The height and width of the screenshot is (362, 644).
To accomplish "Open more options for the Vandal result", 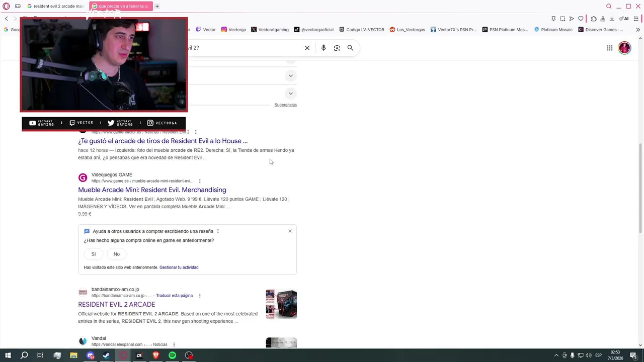I will coord(174,344).
